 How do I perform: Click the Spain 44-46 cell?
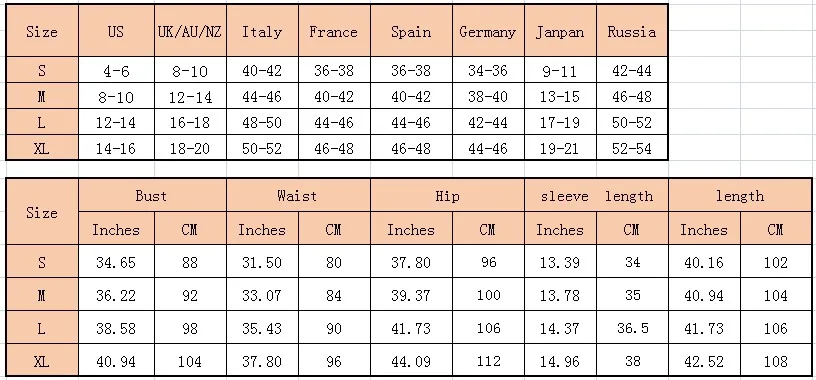coord(411,122)
